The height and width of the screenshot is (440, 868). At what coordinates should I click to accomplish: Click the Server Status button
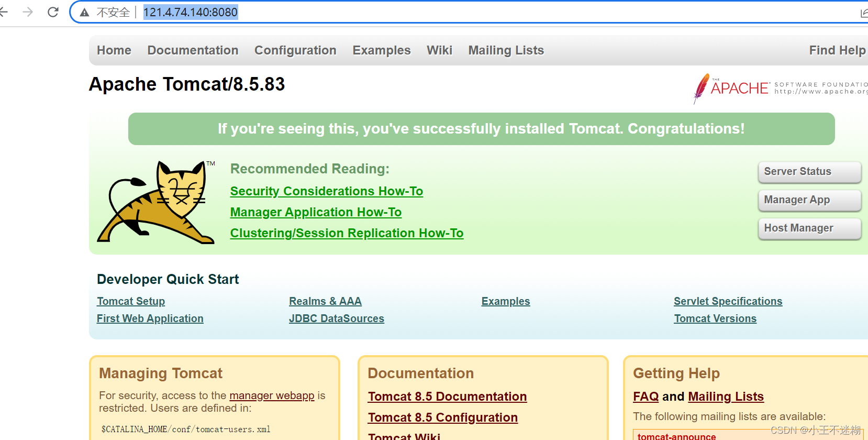(809, 172)
